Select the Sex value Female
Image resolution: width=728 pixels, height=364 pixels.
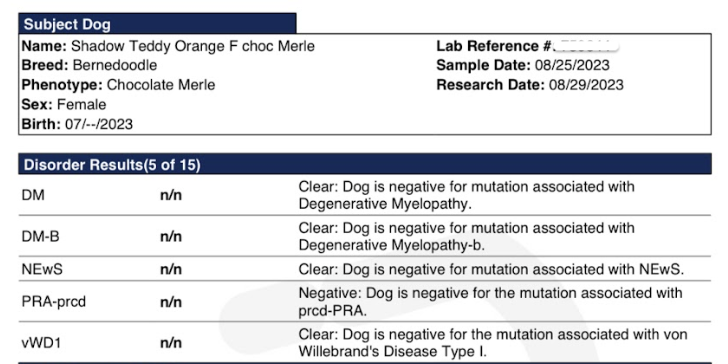81,104
